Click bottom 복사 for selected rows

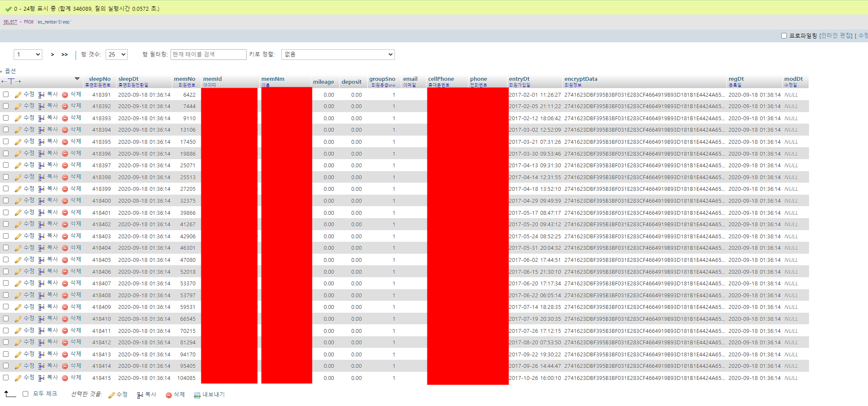pos(147,394)
